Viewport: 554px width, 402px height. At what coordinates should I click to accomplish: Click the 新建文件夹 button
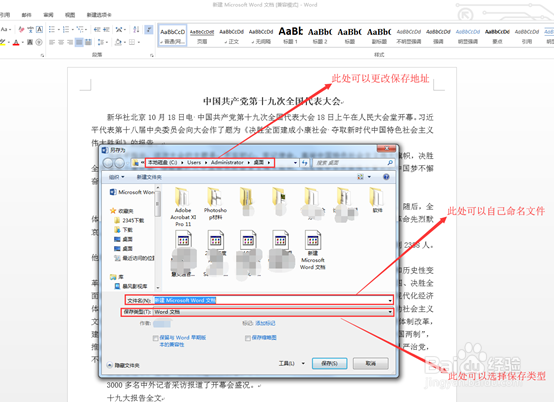tap(149, 177)
